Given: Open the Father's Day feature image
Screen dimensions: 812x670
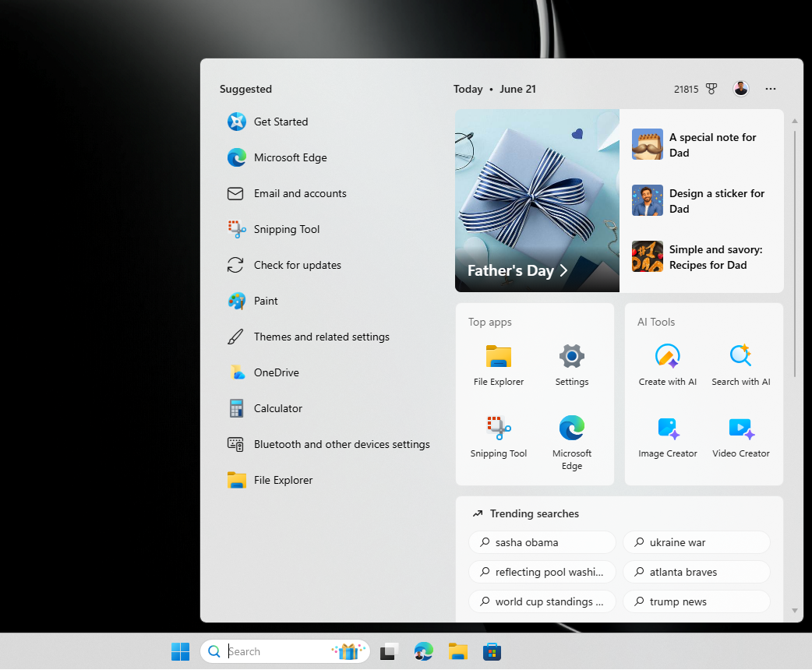Looking at the screenshot, I should coord(537,200).
